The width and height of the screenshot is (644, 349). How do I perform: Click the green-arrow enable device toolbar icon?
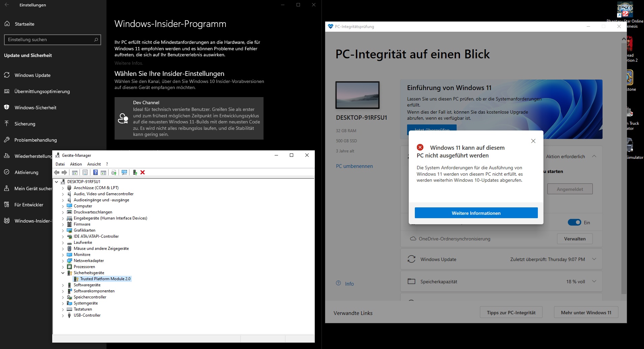[135, 172]
